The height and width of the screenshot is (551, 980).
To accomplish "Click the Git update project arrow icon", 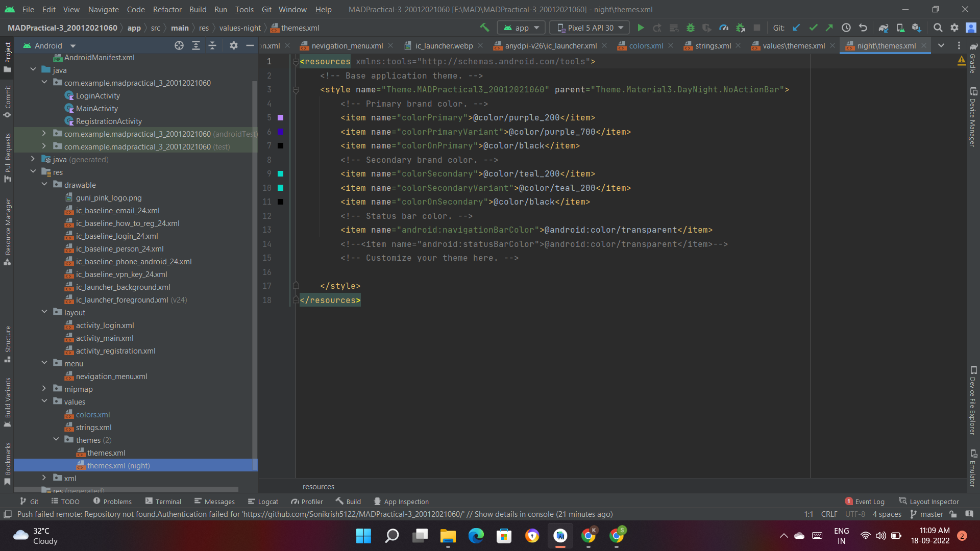I will [x=796, y=28].
